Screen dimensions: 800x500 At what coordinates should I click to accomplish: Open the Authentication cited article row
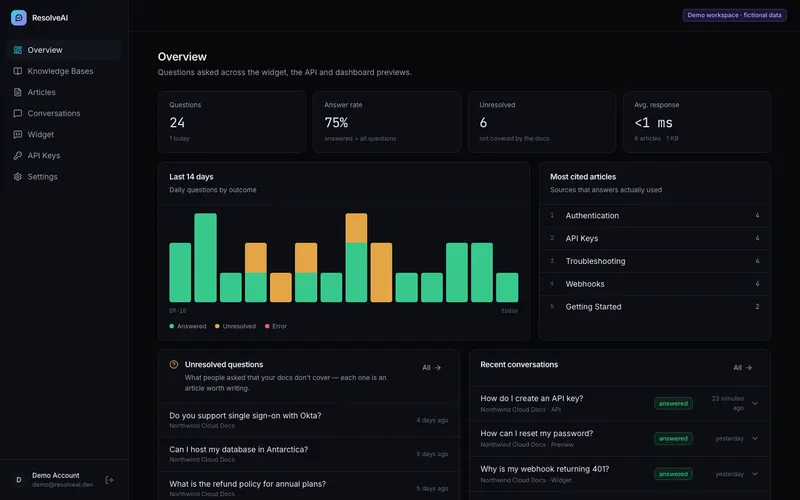655,216
